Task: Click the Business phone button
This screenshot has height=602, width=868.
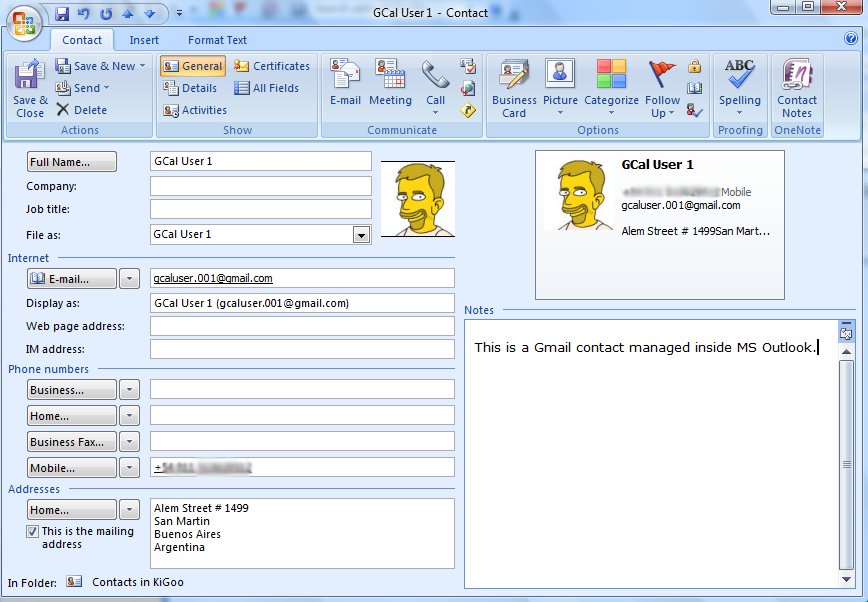Action: tap(71, 390)
